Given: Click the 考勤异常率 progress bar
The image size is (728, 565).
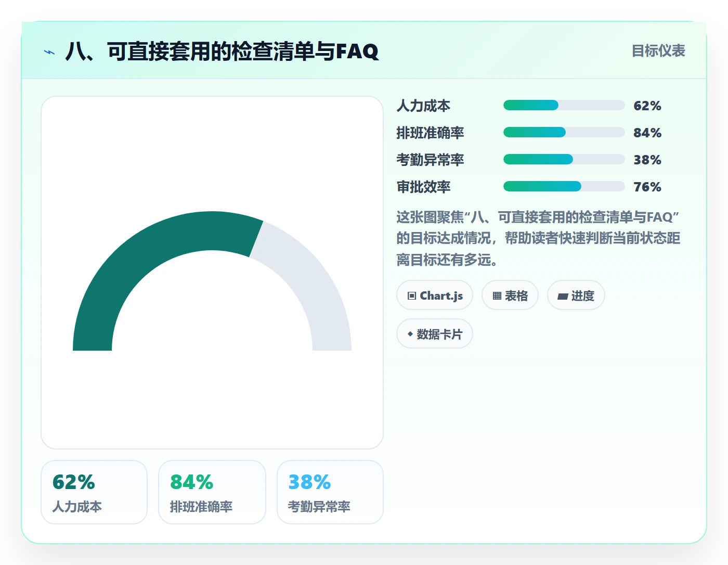Looking at the screenshot, I should point(564,160).
